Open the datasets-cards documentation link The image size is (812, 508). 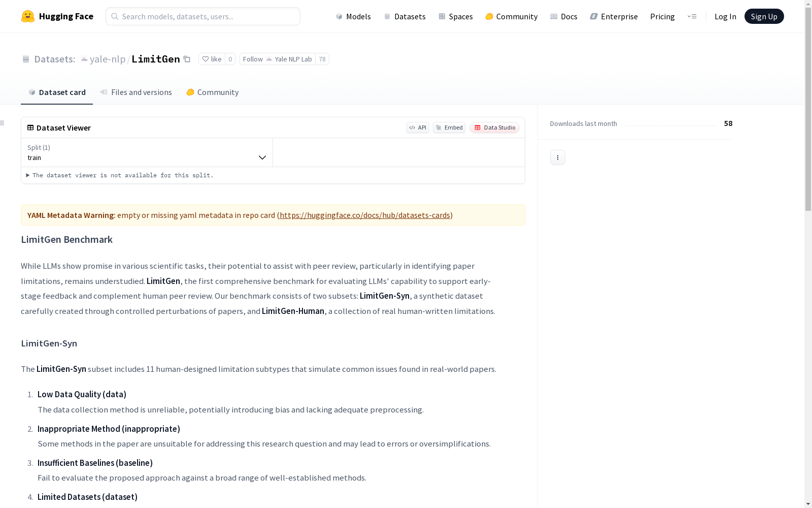pos(365,215)
